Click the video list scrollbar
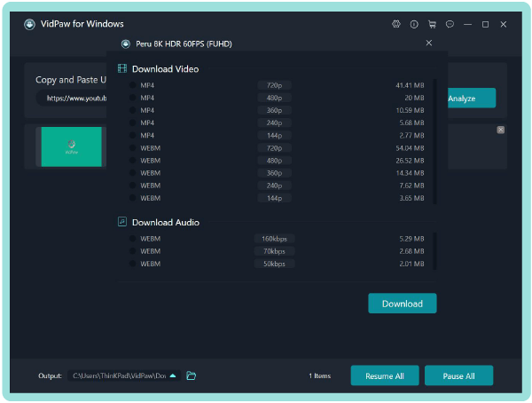The width and height of the screenshot is (532, 403). 435,141
